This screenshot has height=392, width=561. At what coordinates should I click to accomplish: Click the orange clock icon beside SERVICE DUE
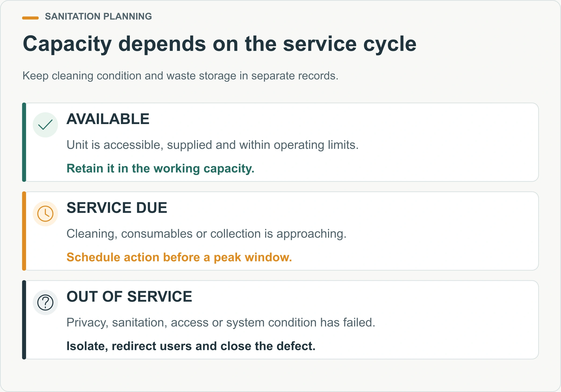coord(45,214)
